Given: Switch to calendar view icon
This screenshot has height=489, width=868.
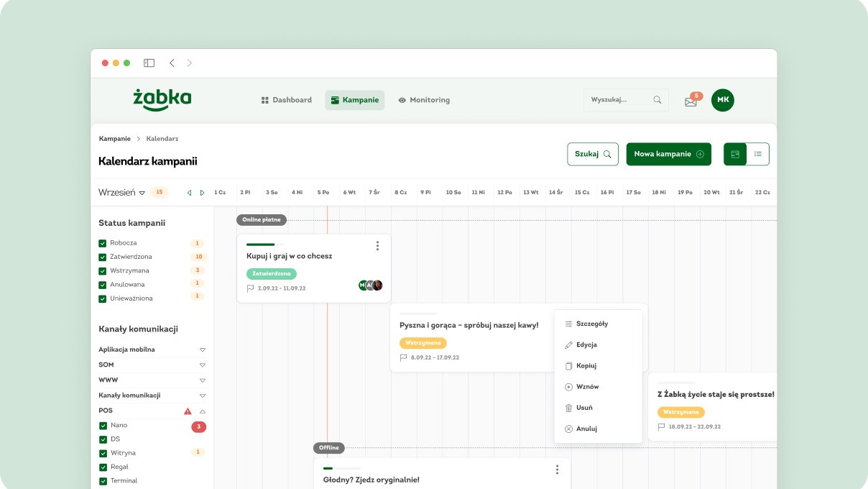Looking at the screenshot, I should (735, 154).
